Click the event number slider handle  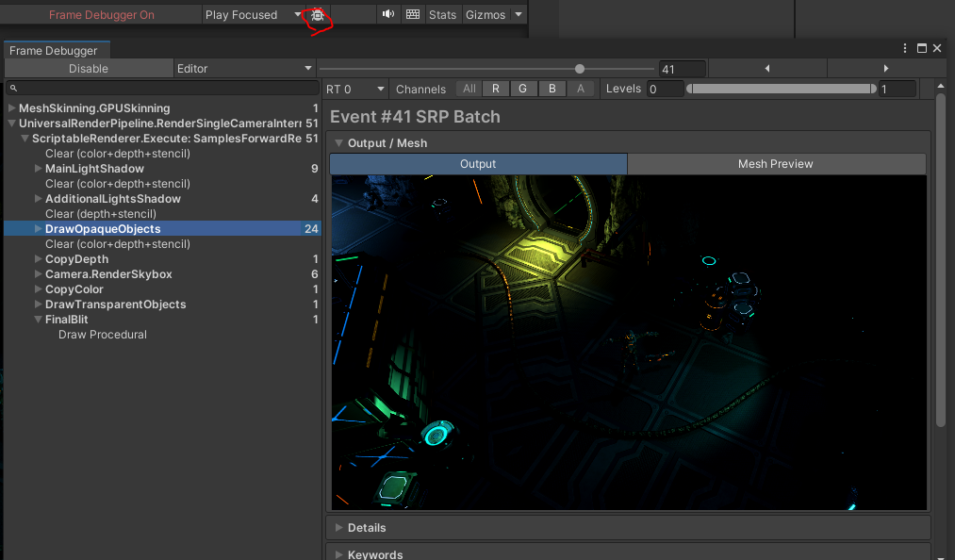tap(580, 69)
